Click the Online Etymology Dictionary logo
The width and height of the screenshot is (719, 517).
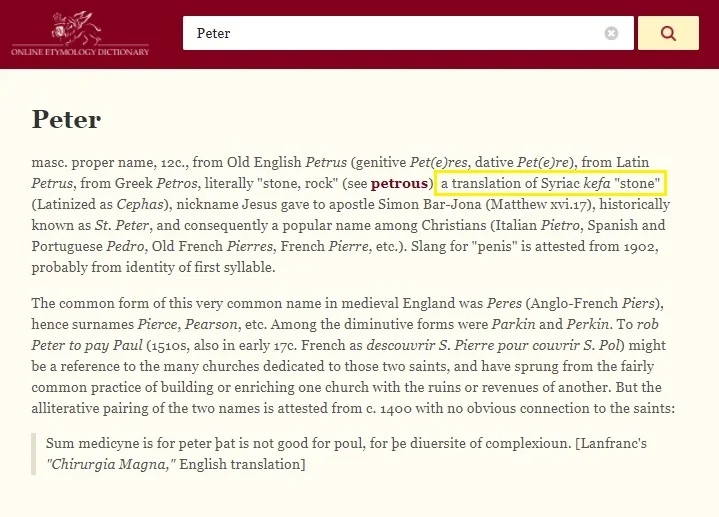point(80,33)
